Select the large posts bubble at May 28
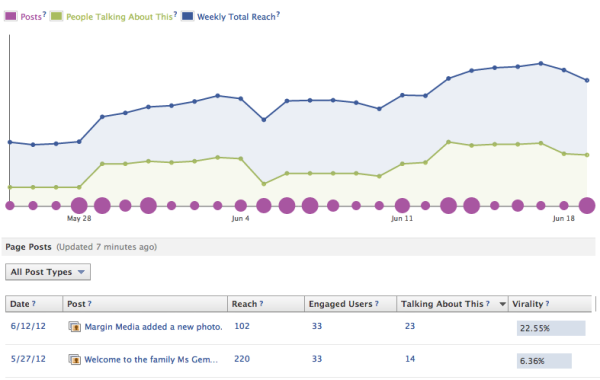Screen dimensions: 600x380 79,205
